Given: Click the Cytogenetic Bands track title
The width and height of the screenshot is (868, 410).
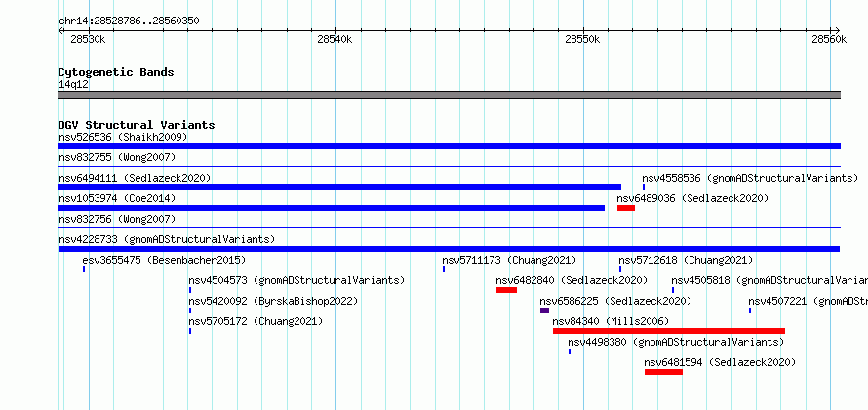Looking at the screenshot, I should click(116, 72).
